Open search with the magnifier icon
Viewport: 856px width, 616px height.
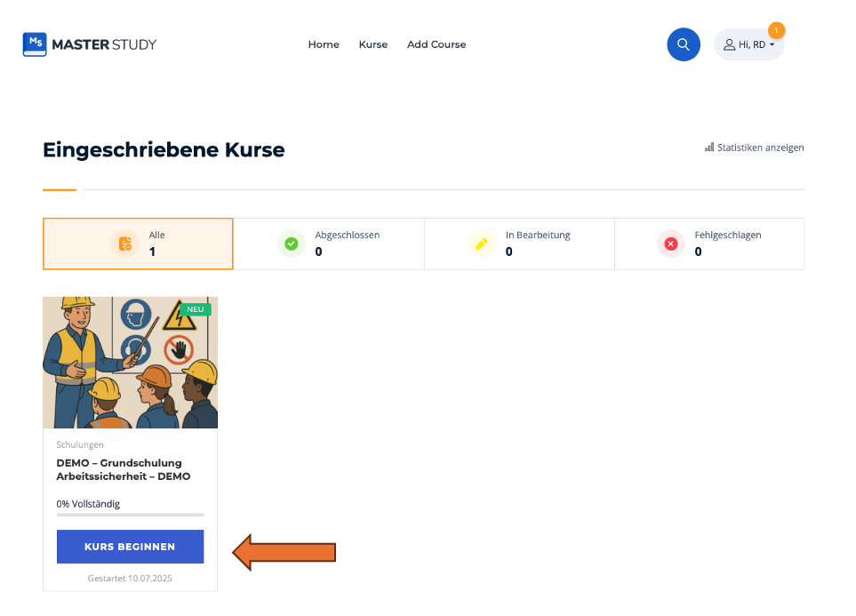[x=684, y=44]
